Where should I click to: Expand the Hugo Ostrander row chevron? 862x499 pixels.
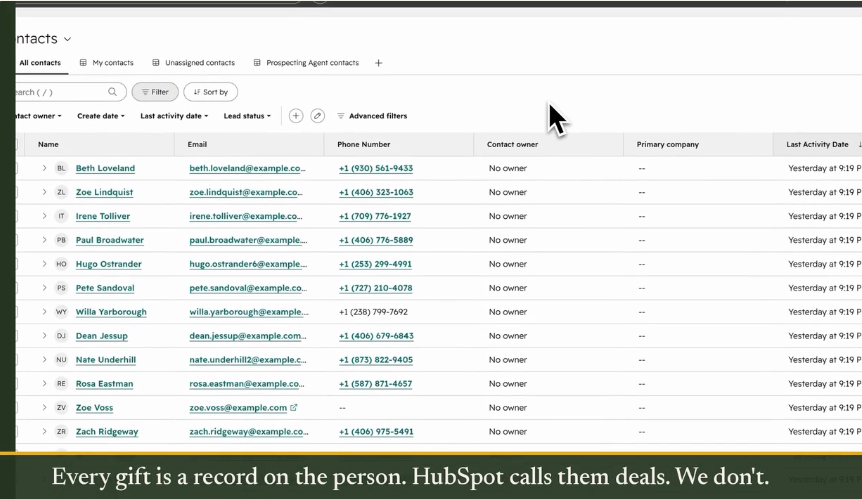click(44, 264)
